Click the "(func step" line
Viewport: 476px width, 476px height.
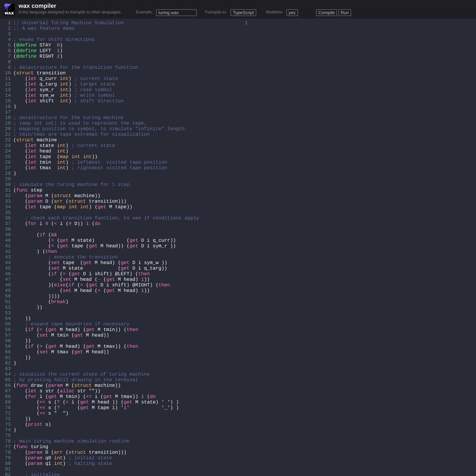tap(28, 190)
